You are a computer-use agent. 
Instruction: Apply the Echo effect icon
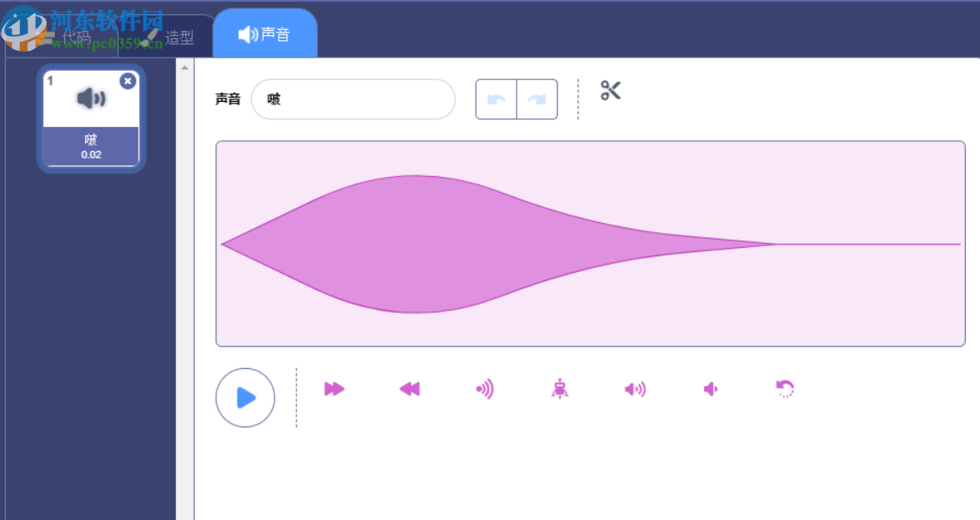[x=485, y=390]
